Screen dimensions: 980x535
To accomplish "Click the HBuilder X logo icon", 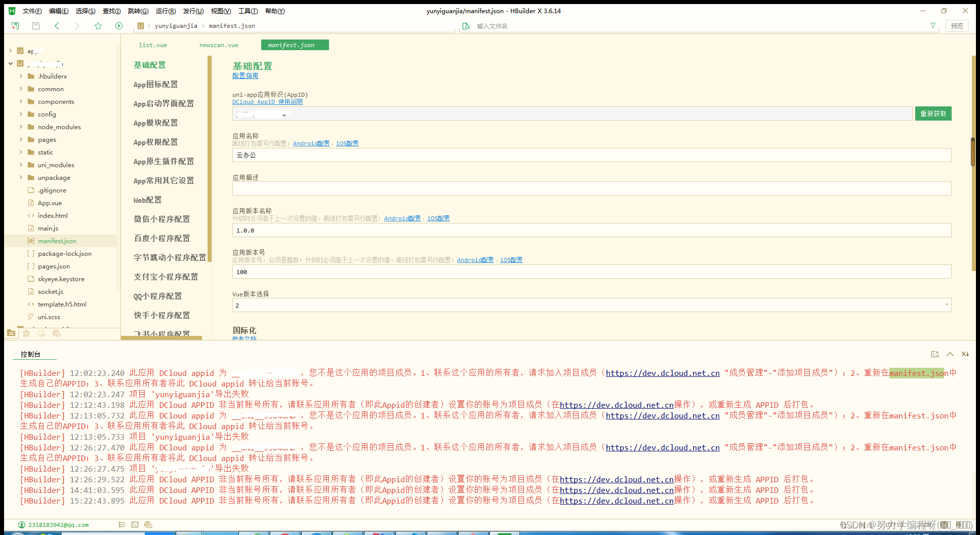I will click(12, 11).
